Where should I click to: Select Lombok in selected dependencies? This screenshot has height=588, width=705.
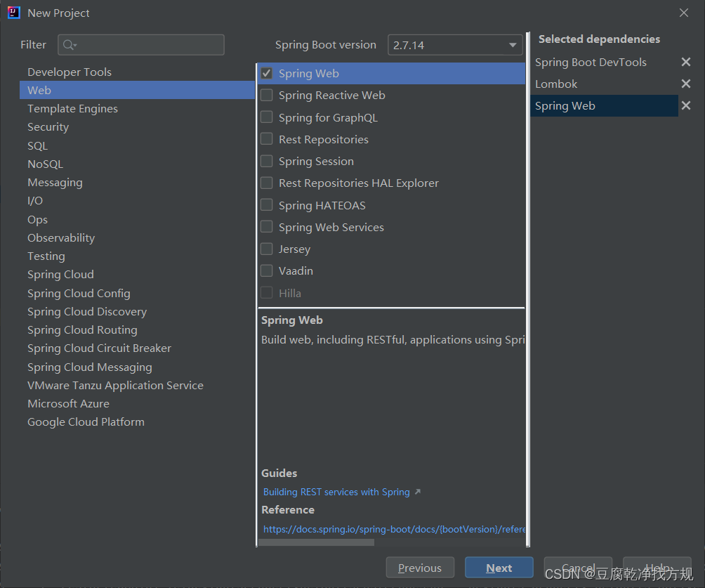pos(605,84)
